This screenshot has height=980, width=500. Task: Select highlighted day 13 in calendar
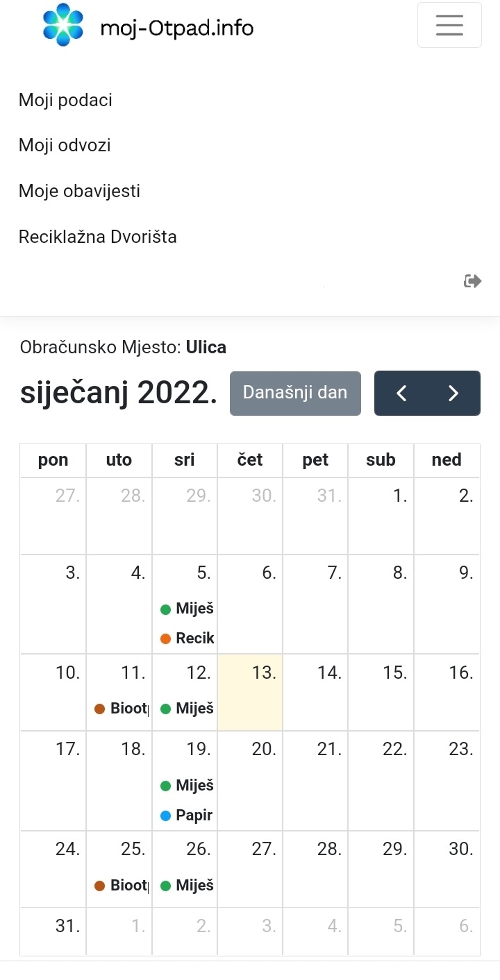tap(250, 692)
